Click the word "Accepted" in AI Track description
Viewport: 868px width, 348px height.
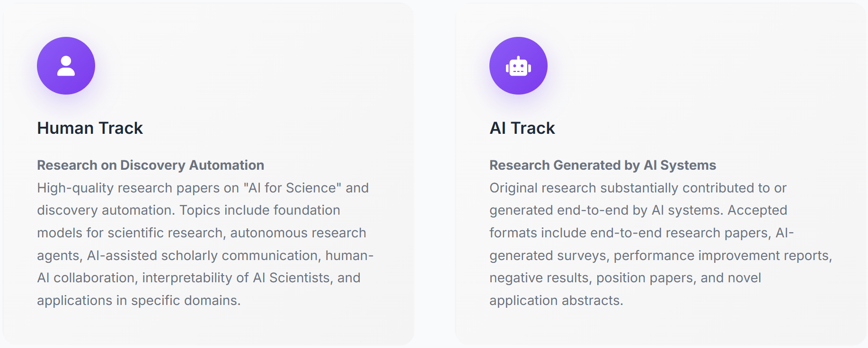tap(757, 210)
